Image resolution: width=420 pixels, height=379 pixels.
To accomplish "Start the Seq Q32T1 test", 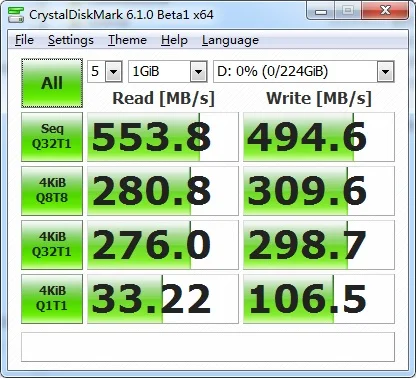I will 52,137.
